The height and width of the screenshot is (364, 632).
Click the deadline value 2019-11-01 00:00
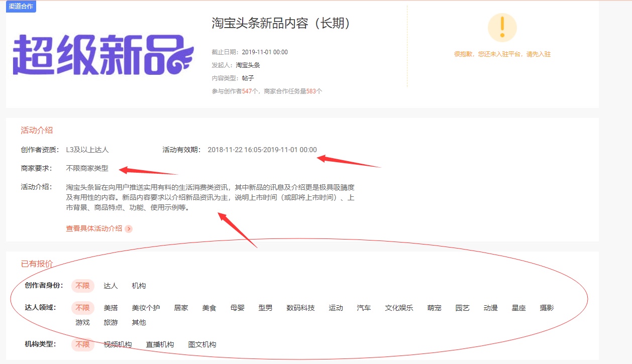[x=265, y=52]
